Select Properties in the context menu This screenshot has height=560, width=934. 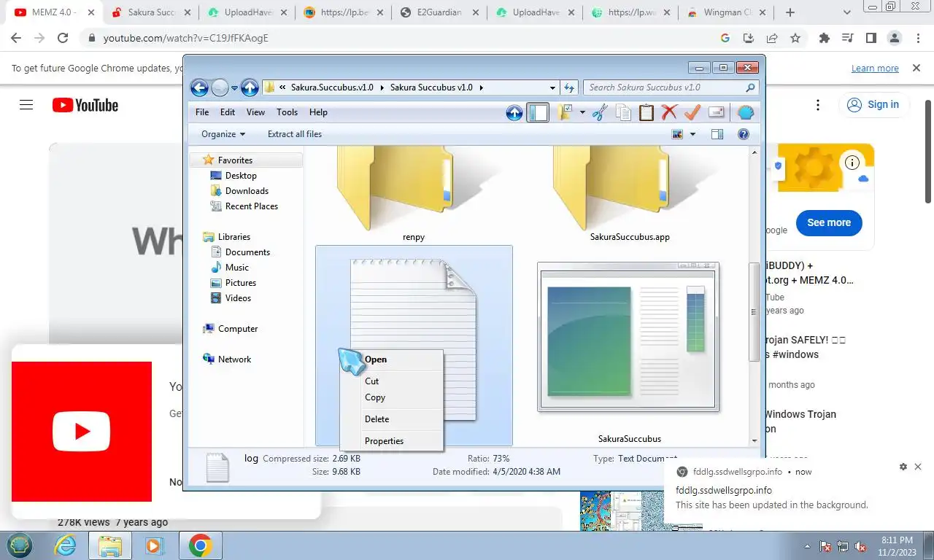[x=392, y=441]
